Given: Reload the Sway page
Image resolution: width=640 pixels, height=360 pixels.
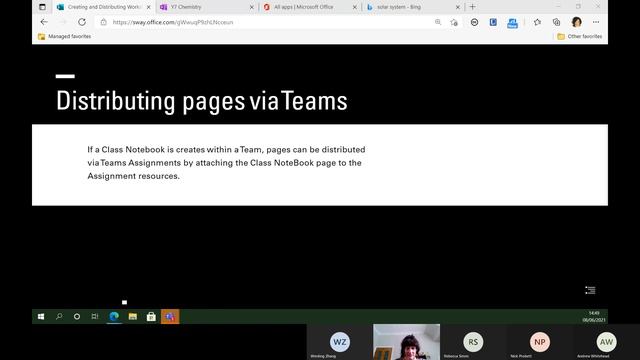Looking at the screenshot, I should click(82, 22).
